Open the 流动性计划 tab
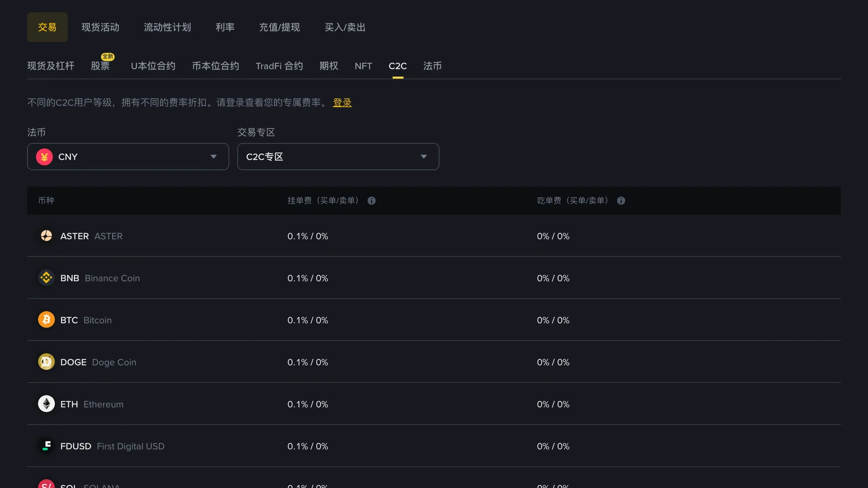The image size is (868, 488). coord(167,27)
